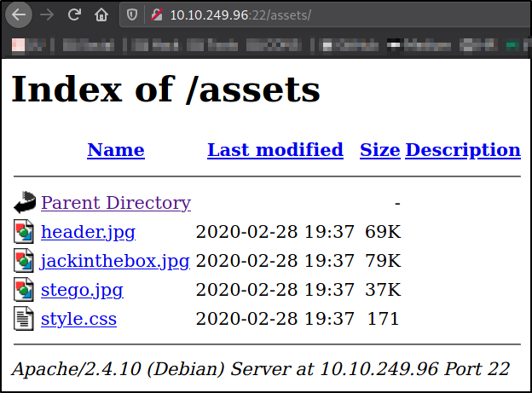
Task: Click the address bar showing 10.10.249.96:22/assets/
Action: coord(326,15)
